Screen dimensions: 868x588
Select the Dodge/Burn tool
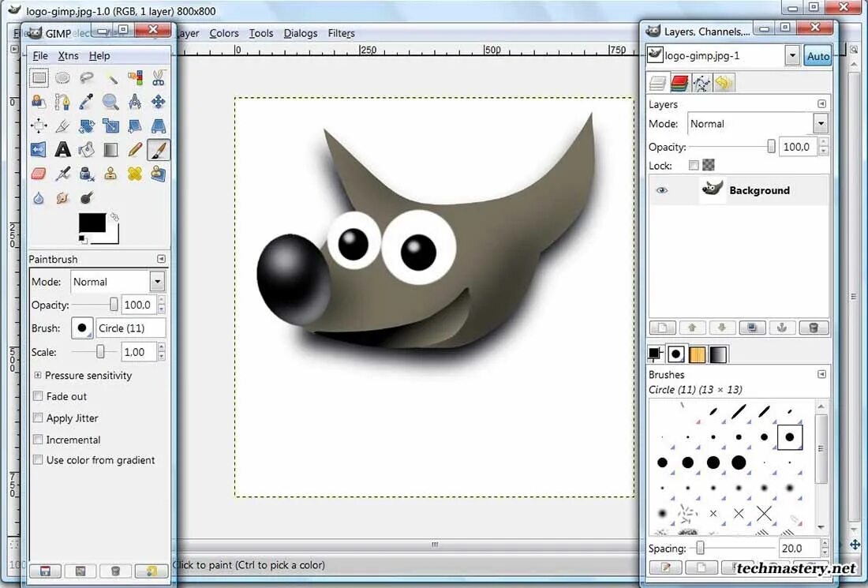(86, 197)
